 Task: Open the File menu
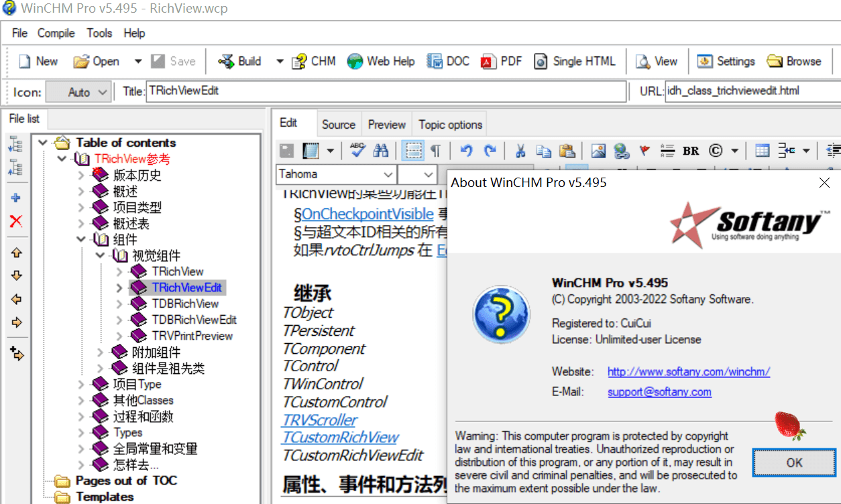point(20,33)
